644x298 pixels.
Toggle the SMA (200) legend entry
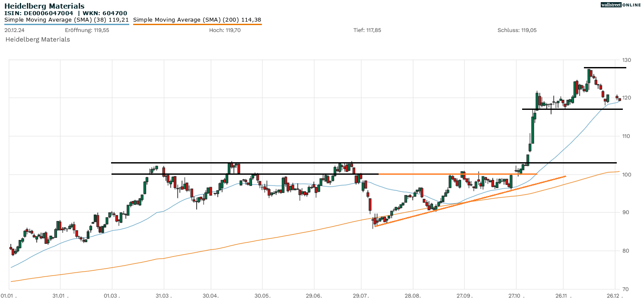pyautogui.click(x=197, y=19)
